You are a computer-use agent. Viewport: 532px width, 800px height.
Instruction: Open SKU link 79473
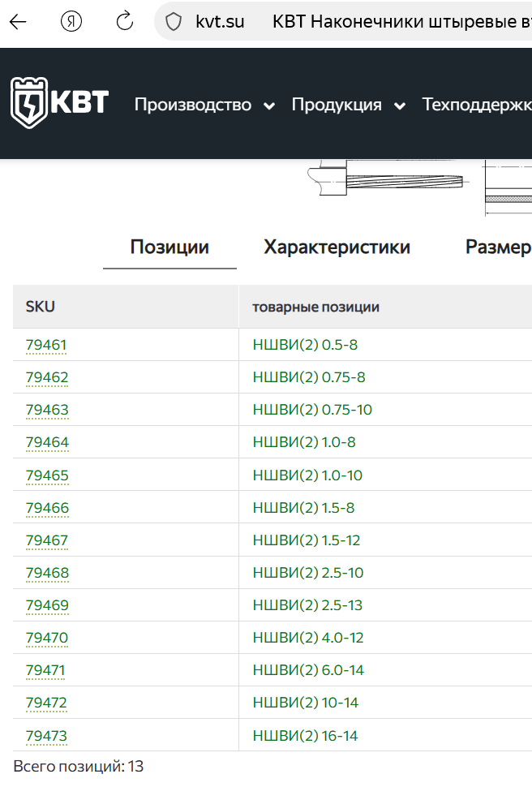46,736
